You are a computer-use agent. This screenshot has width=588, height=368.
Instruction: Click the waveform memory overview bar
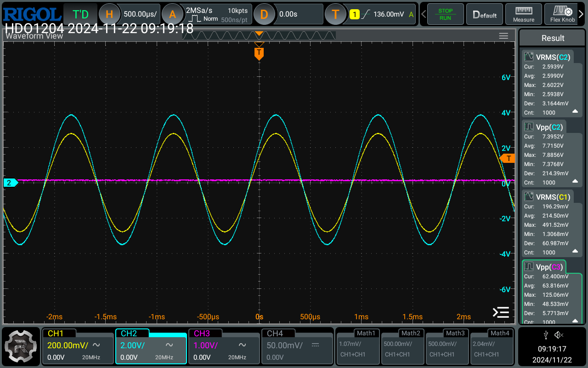click(259, 35)
